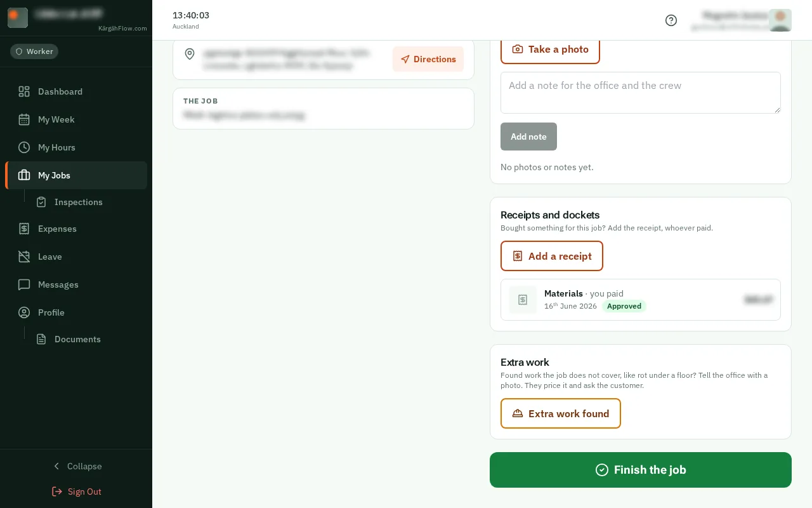
Task: Add a receipt for this job
Action: coord(552,256)
